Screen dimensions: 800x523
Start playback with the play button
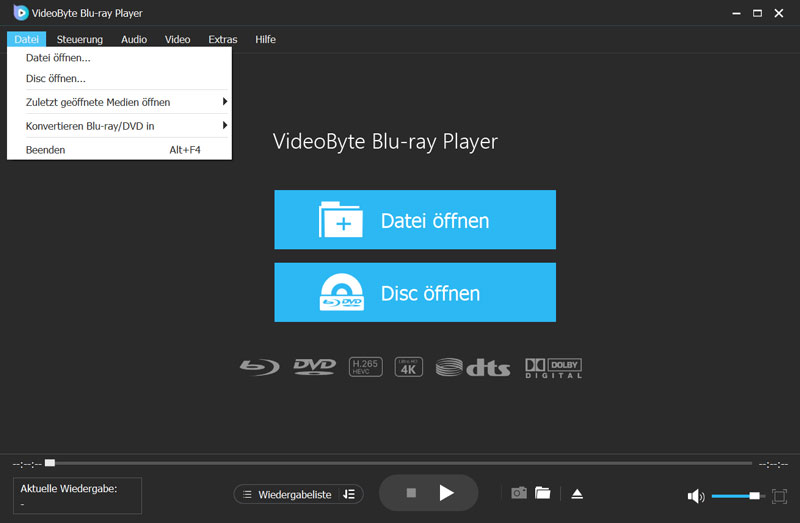(x=446, y=493)
